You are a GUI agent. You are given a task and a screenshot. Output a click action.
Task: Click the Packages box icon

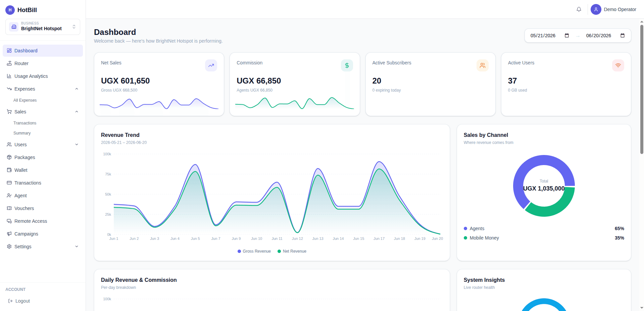(9, 157)
